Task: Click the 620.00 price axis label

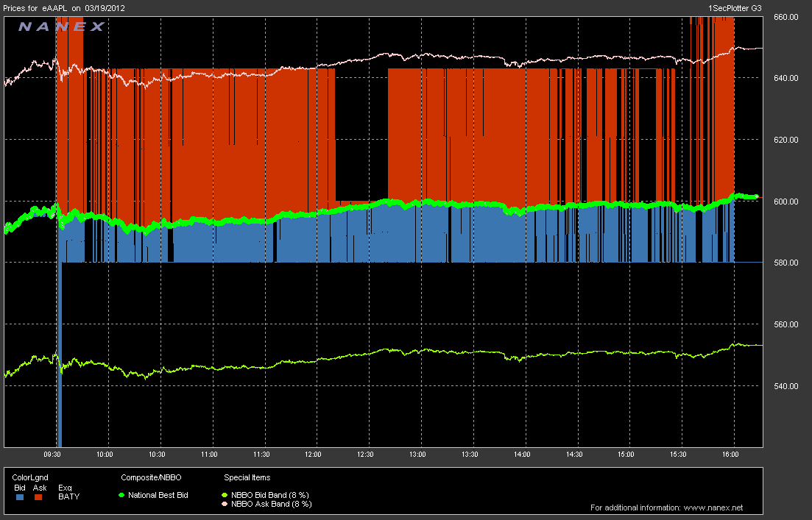Action: [785, 140]
